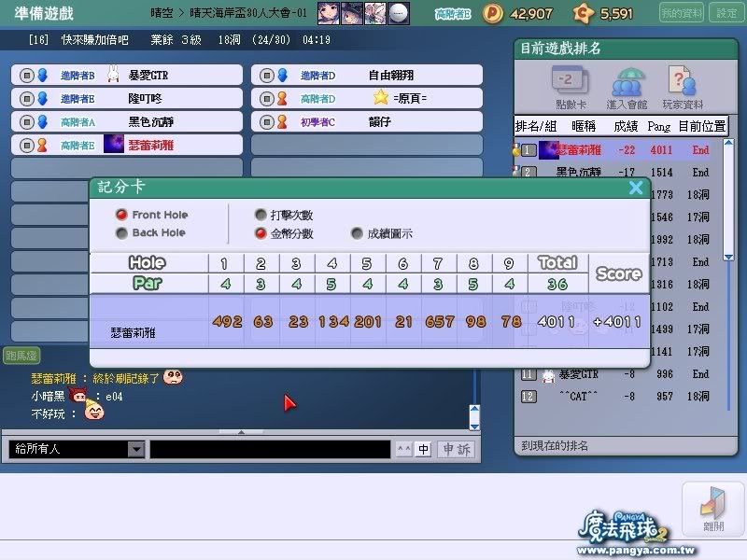Click the crying emoticon in 瑟蕾莉雅's chat message
Viewport: 747px width, 560px height.
pos(173,377)
